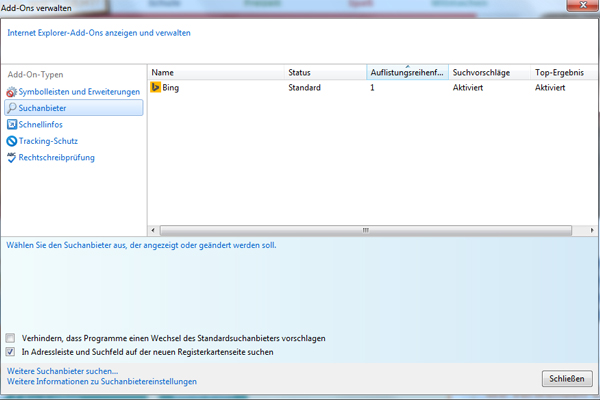Click the Top-Ergebnis column header
The width and height of the screenshot is (600, 400).
563,73
